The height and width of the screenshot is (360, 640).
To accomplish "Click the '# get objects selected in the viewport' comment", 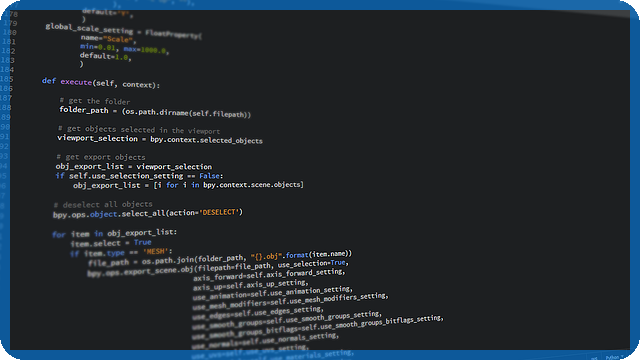I will coord(139,130).
